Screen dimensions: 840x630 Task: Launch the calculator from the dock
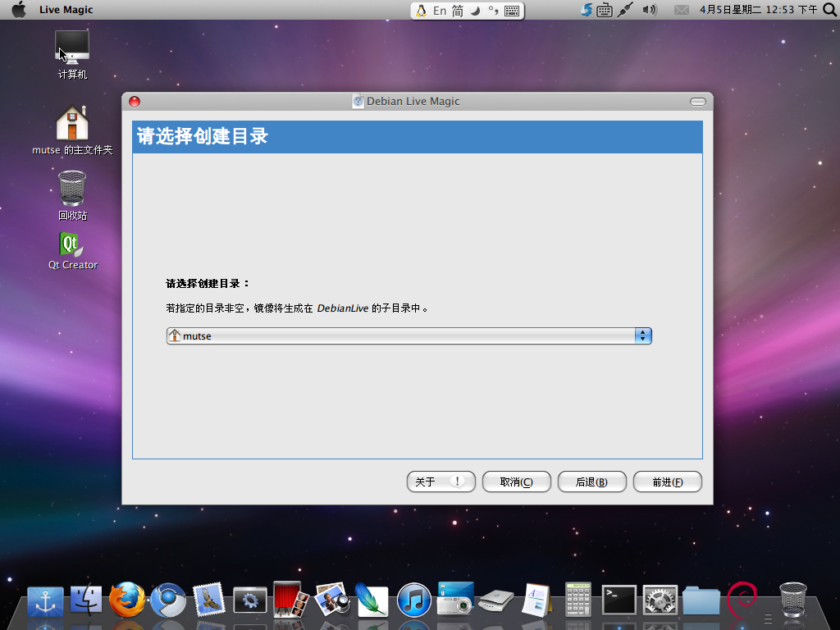click(x=578, y=600)
